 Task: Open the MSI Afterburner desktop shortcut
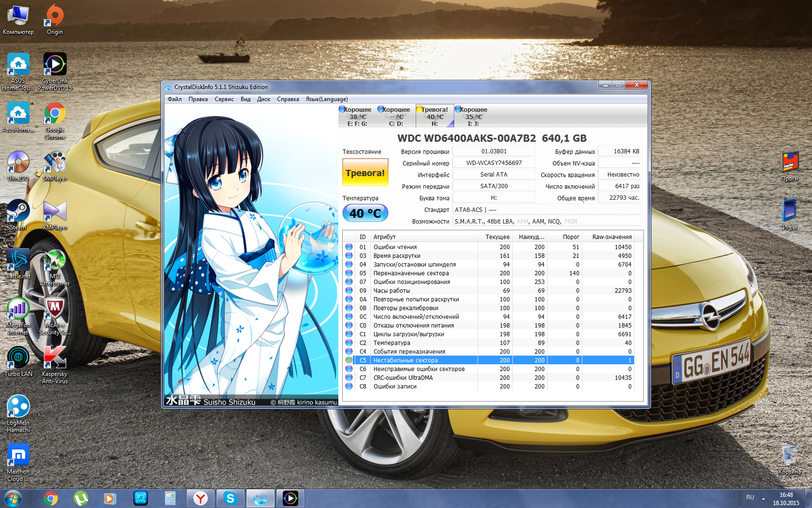55,268
